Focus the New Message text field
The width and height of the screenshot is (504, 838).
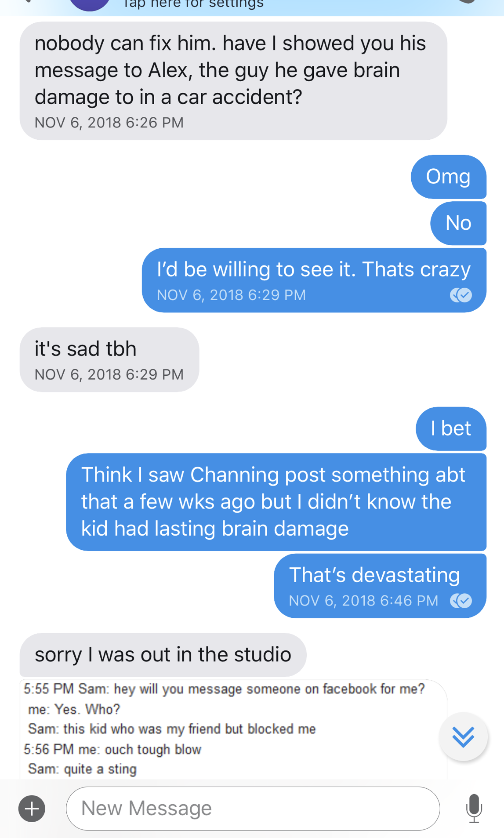coord(253,809)
